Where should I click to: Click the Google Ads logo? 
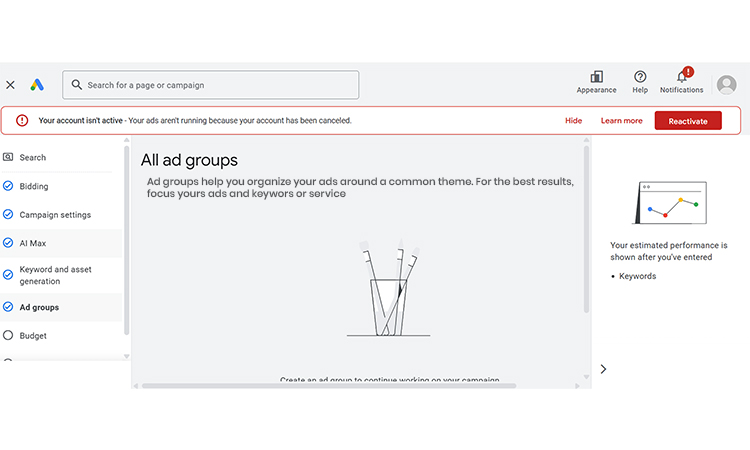pyautogui.click(x=37, y=85)
